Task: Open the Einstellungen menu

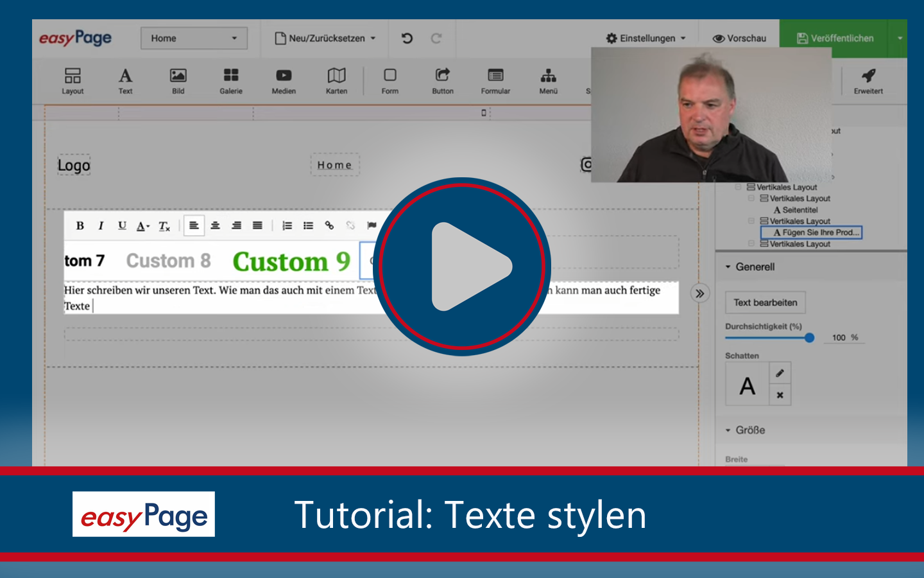Action: (645, 38)
